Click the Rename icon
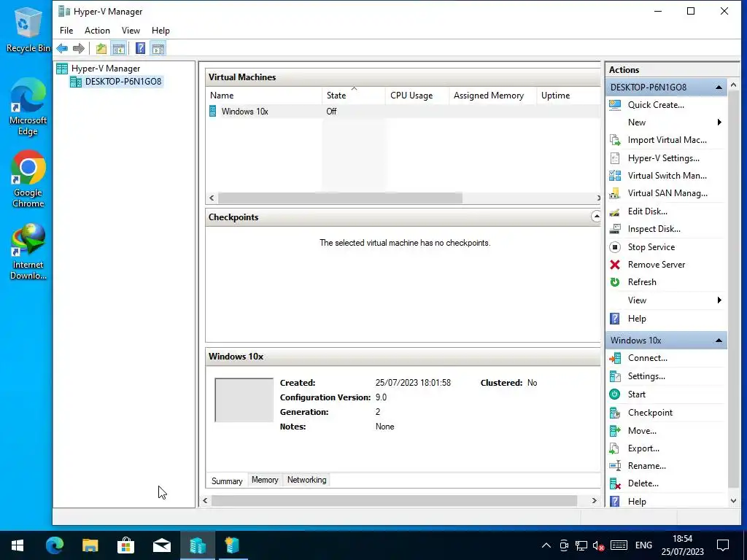This screenshot has width=747, height=560. (x=615, y=466)
